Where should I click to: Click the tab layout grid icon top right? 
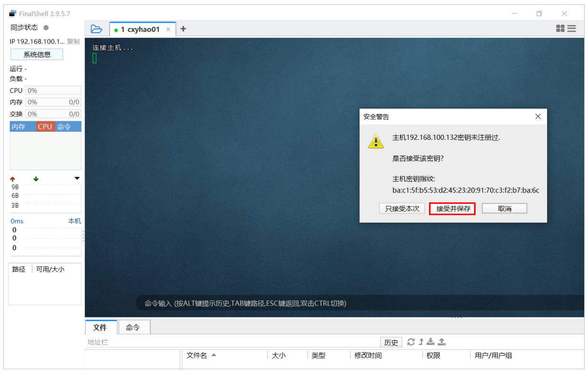pyautogui.click(x=560, y=28)
